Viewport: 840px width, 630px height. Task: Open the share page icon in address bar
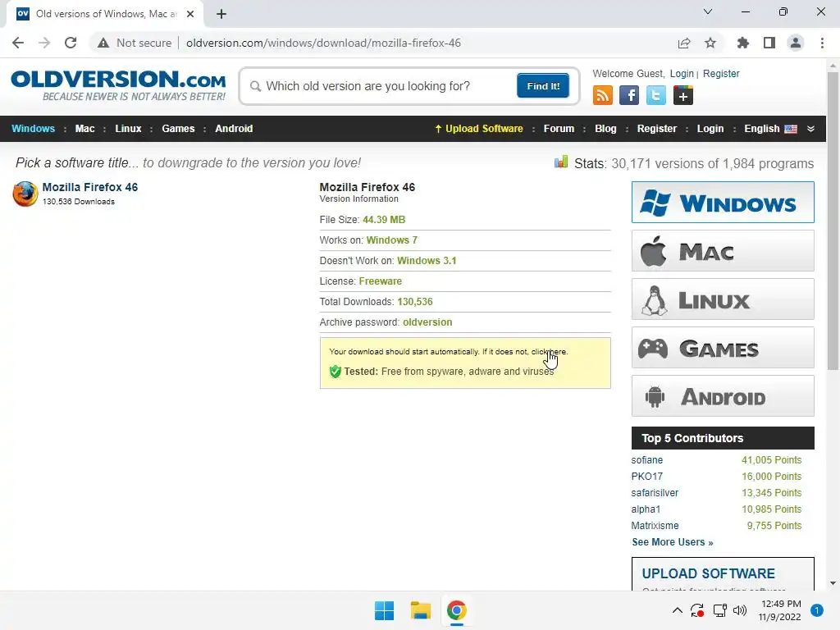[x=684, y=43]
